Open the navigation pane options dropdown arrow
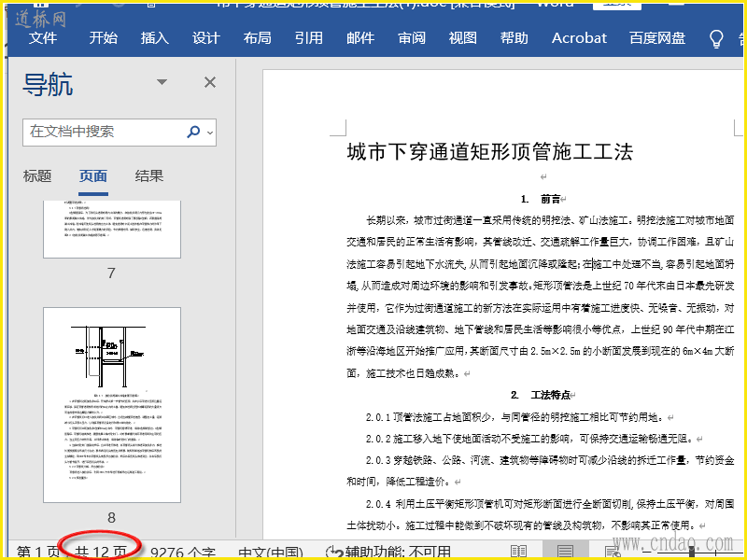747x560 pixels. point(162,82)
